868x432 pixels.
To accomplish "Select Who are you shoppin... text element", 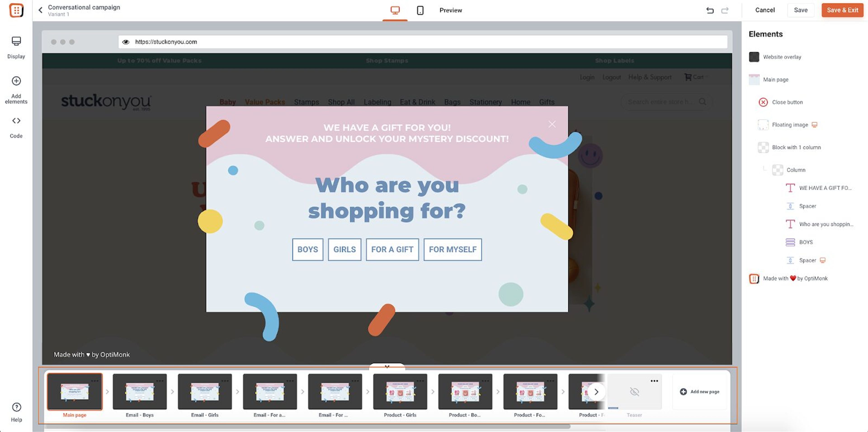I will click(x=819, y=224).
